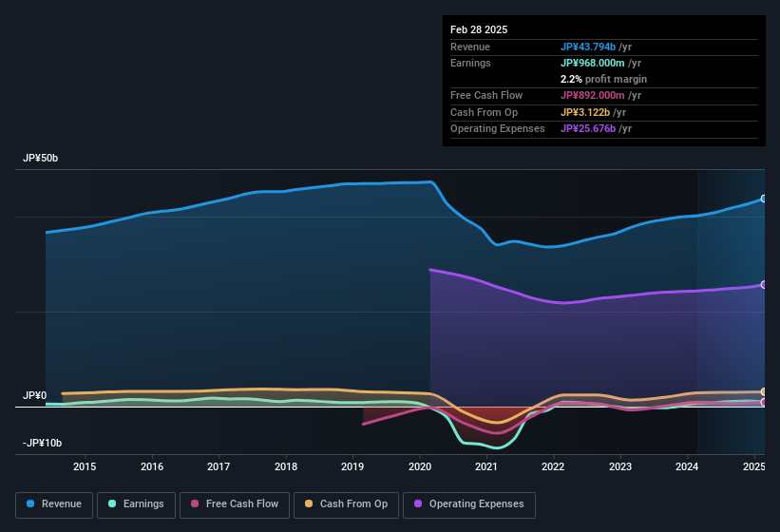Click the JP¥892.000m free cash flow value
Viewport: 780px width, 532px height.
(x=593, y=95)
